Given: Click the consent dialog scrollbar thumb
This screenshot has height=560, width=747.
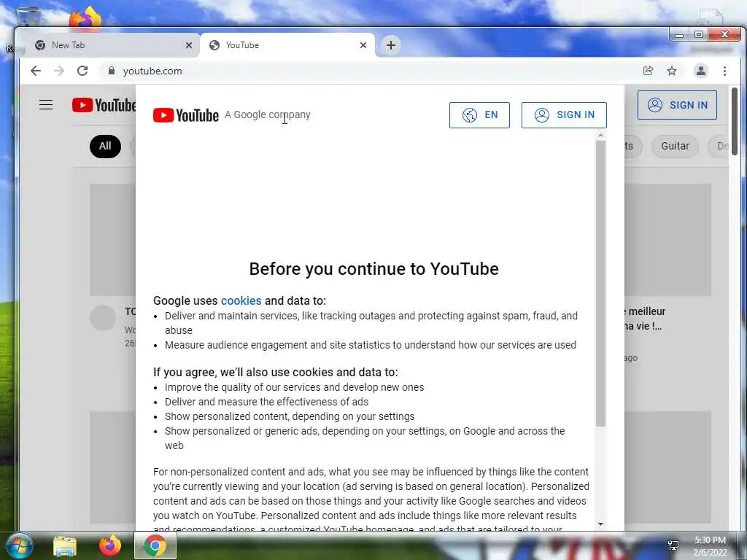Looking at the screenshot, I should coord(601,284).
